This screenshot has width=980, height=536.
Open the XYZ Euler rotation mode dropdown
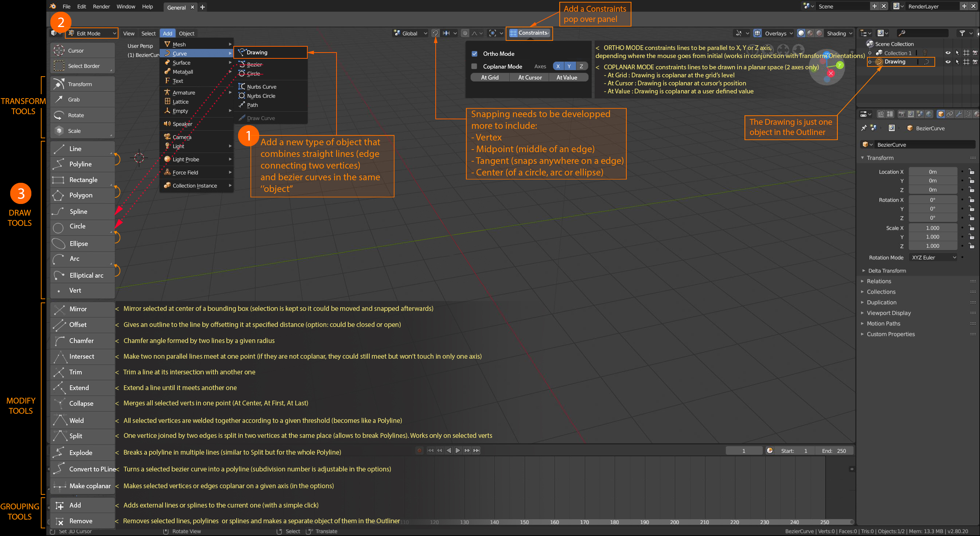pyautogui.click(x=933, y=257)
